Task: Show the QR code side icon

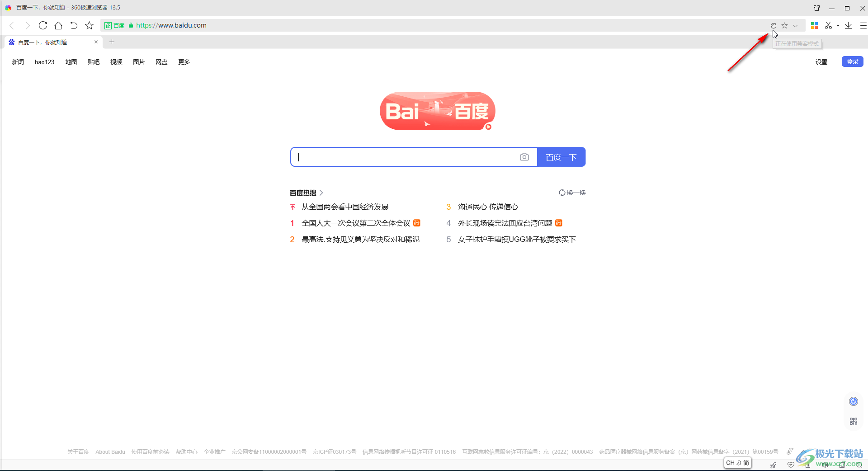Action: (854, 421)
